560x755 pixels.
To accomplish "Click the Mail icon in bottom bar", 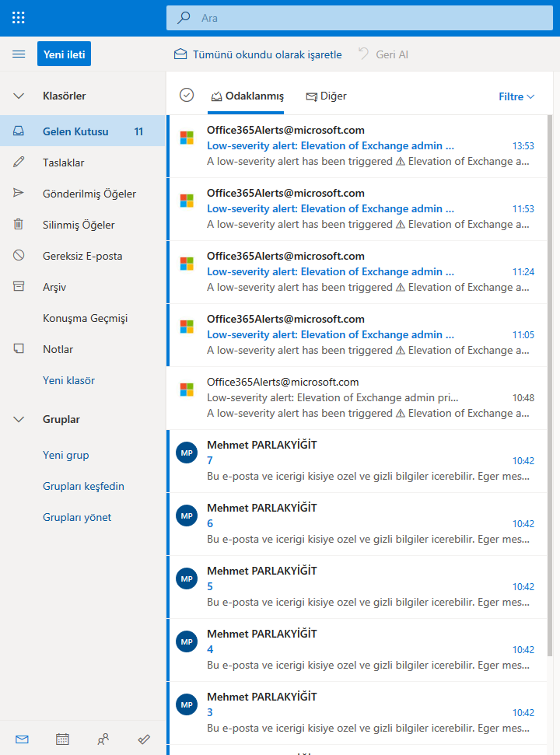I will pos(22,739).
